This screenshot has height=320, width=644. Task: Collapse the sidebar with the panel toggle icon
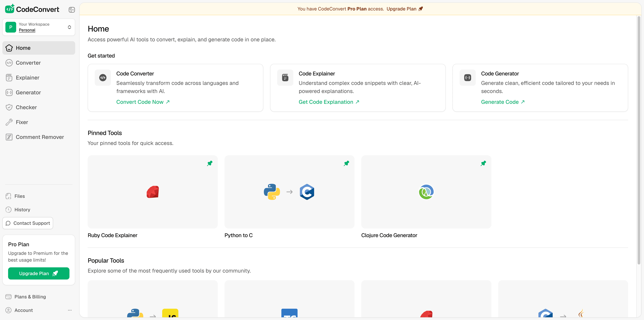point(72,10)
